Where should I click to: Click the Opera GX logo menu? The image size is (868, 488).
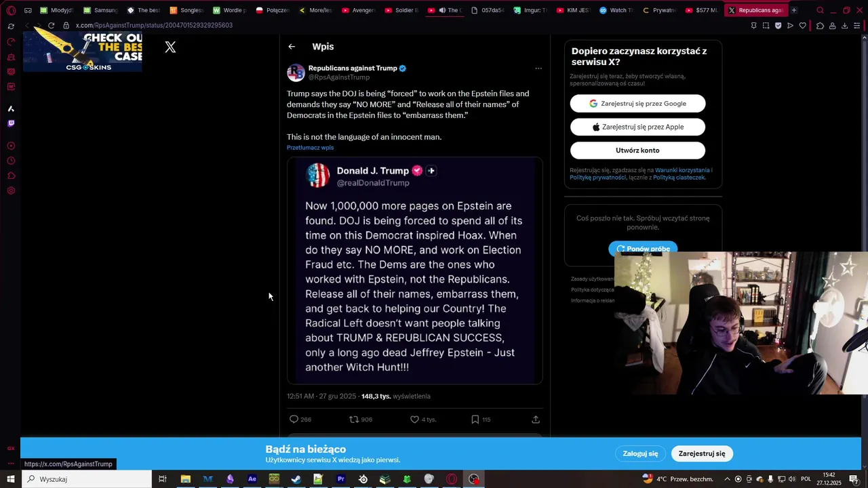point(11,10)
